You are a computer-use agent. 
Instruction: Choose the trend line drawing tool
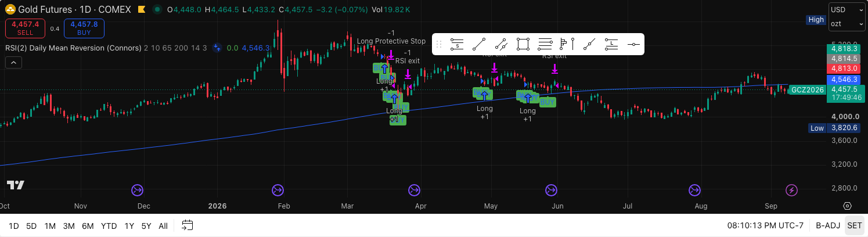coord(479,44)
